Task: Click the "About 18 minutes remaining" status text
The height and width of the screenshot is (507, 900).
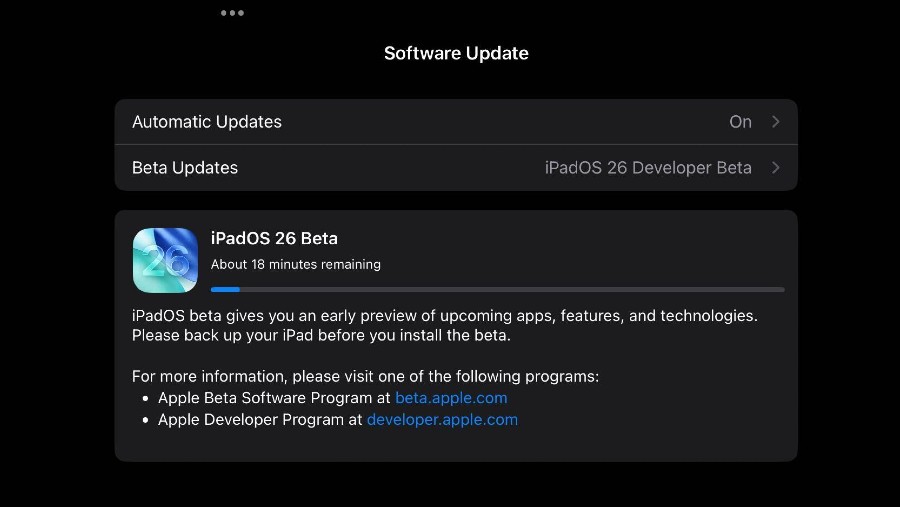Action: [296, 264]
